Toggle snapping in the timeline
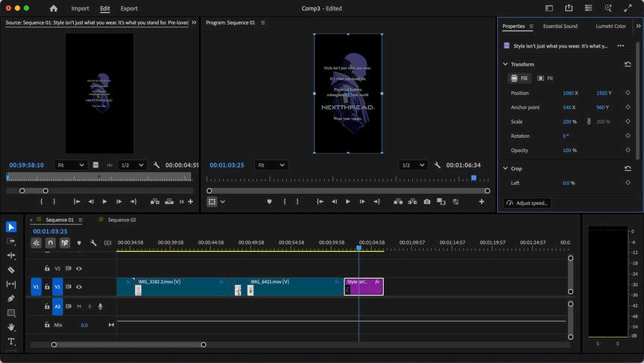Screen dimensions: 644x363 pos(51,243)
